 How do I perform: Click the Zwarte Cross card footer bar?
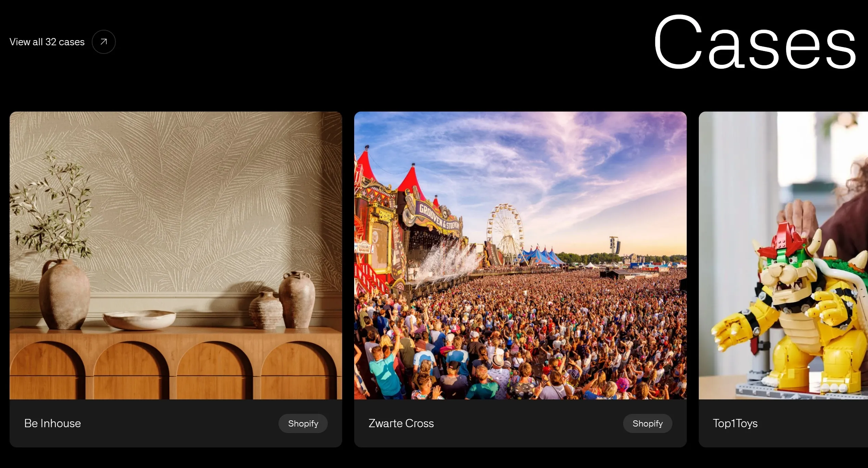[520, 423]
